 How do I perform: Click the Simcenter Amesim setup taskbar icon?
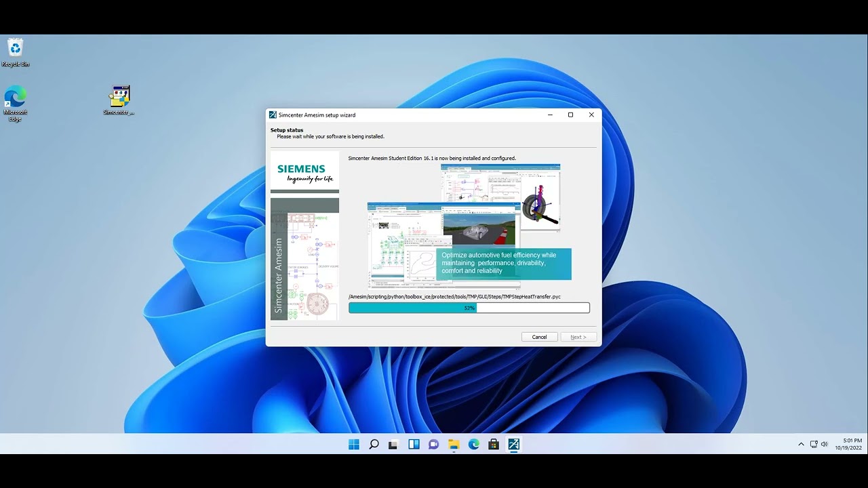pos(513,445)
